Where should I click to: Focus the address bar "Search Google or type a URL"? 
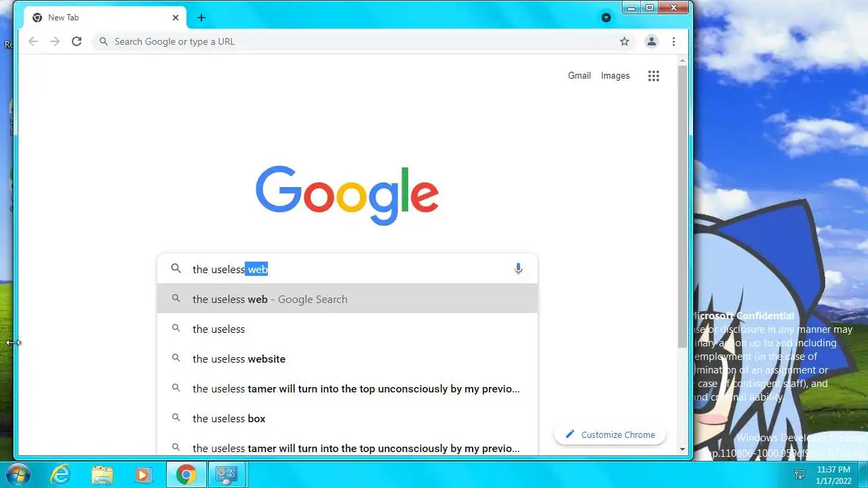[x=363, y=41]
